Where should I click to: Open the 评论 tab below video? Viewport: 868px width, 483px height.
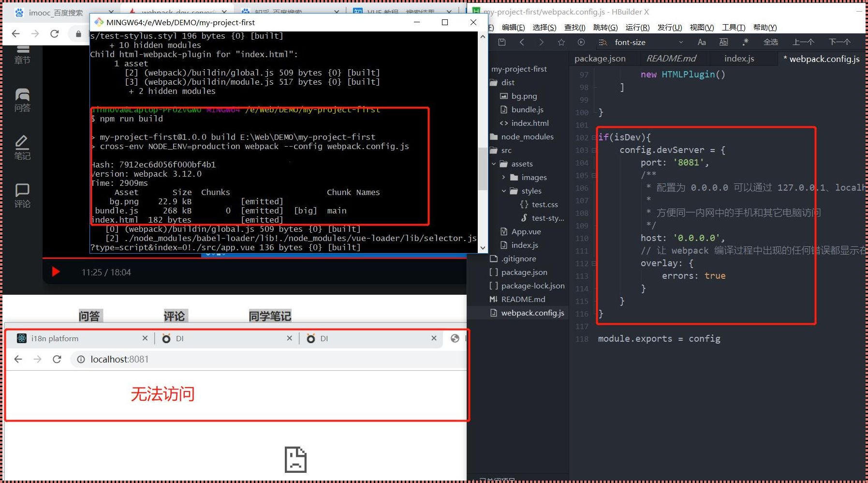click(x=174, y=316)
